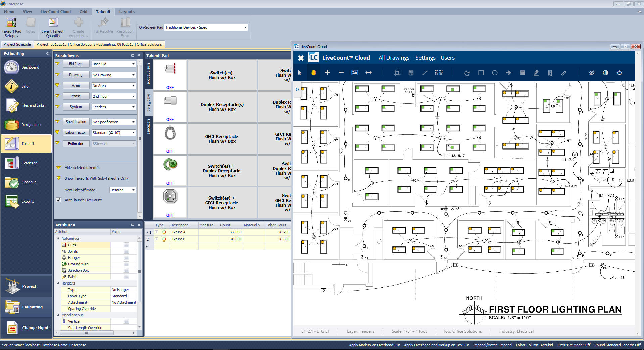Open the measurement/dimension line tool

tap(425, 73)
